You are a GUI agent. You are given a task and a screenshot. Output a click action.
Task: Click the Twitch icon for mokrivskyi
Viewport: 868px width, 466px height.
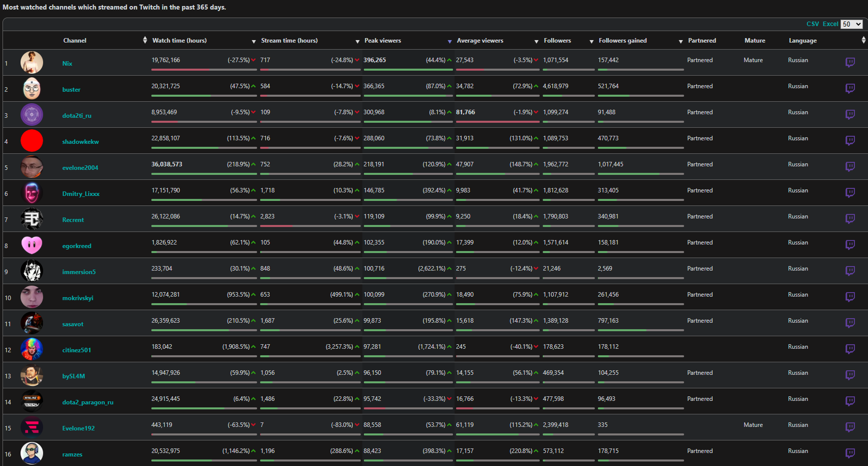[850, 297]
